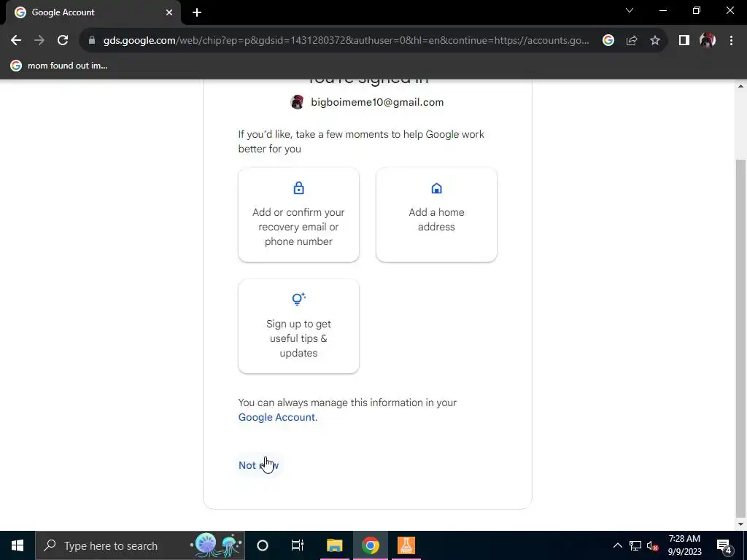
Task: Click the lightbulb icon on tips card
Action: (298, 299)
